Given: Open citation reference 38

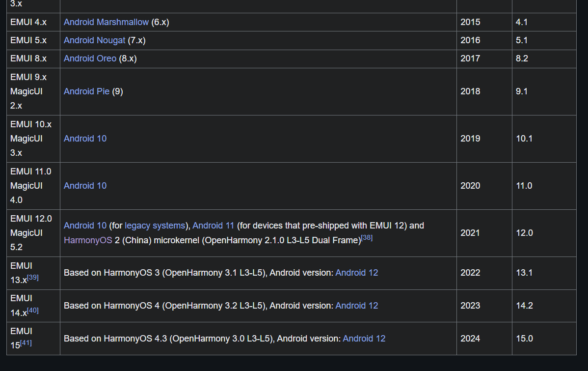Looking at the screenshot, I should (367, 238).
